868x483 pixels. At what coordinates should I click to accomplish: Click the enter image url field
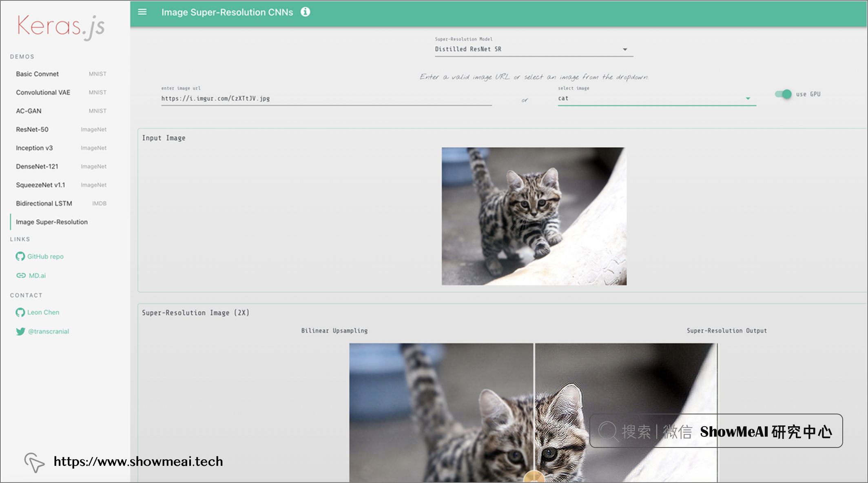(x=326, y=98)
